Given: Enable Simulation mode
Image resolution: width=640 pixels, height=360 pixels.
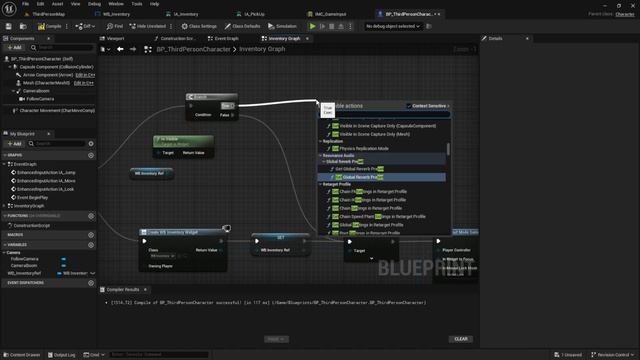Looking at the screenshot, I should [282, 26].
